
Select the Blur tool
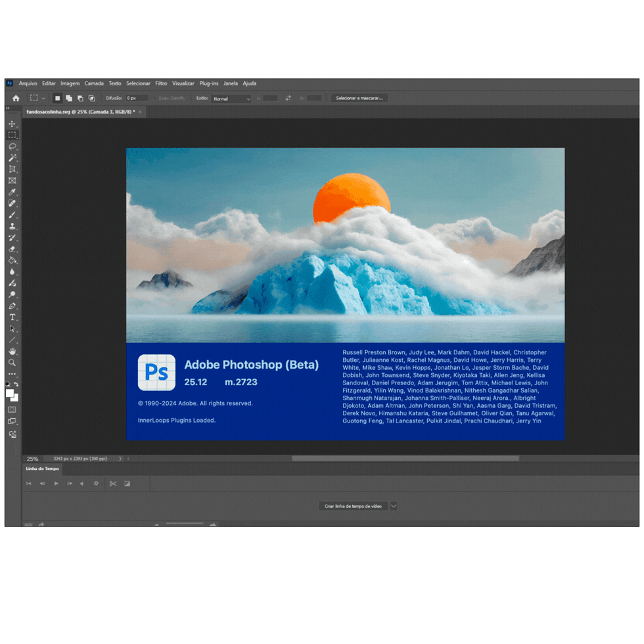pyautogui.click(x=12, y=271)
